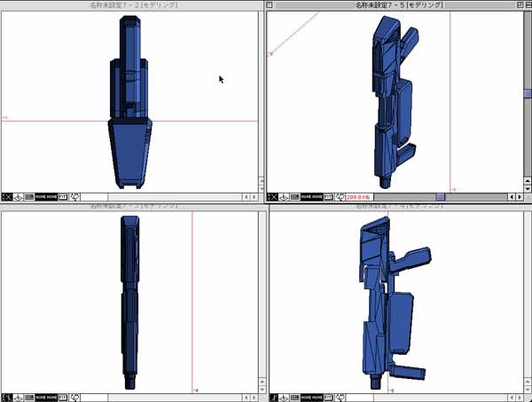Click the view plane icon in window 7-4
The width and height of the screenshot is (532, 402).
(284, 398)
